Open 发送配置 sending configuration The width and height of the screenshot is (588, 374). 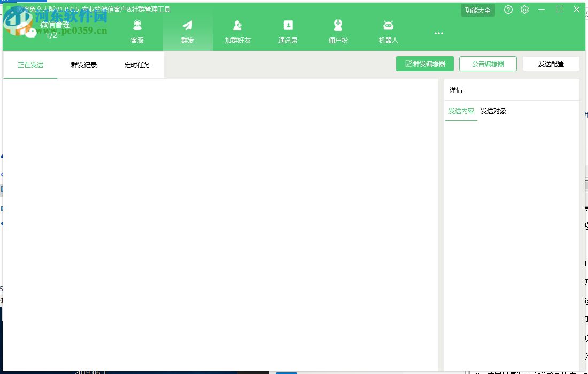(x=551, y=63)
